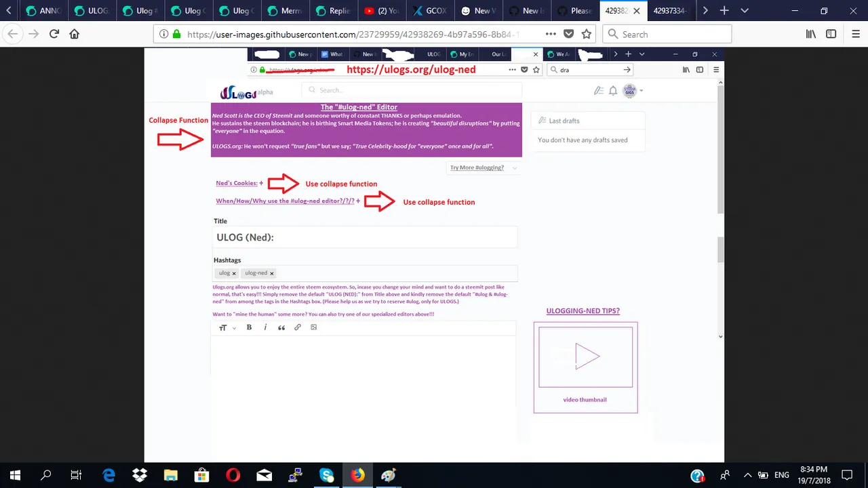The height and width of the screenshot is (488, 868).
Task: Click the tab strip right arrow
Action: pos(705,11)
